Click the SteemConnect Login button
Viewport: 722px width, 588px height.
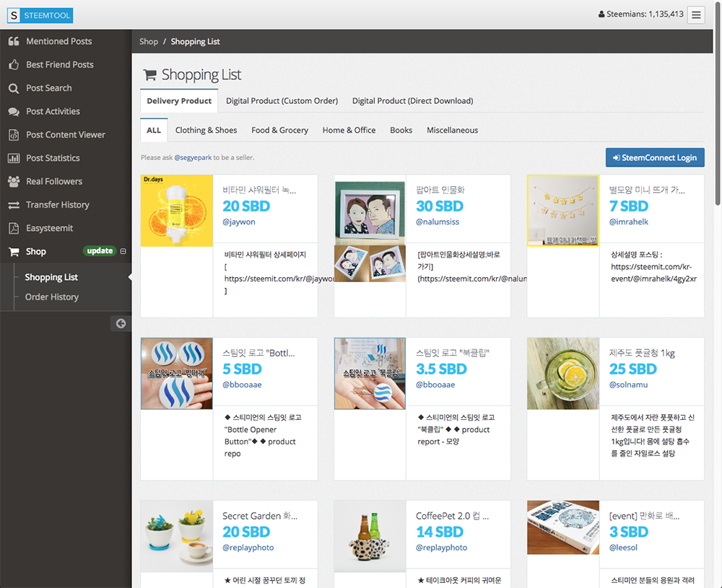655,158
